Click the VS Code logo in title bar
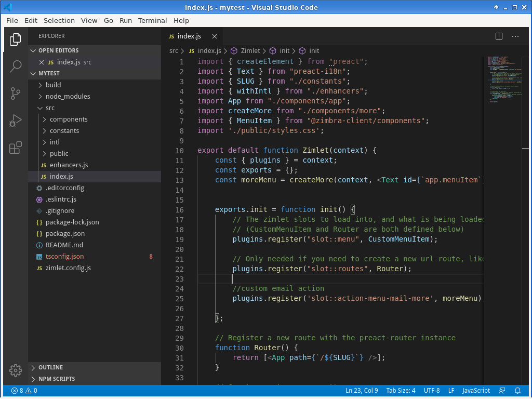This screenshot has width=532, height=399. (7, 7)
